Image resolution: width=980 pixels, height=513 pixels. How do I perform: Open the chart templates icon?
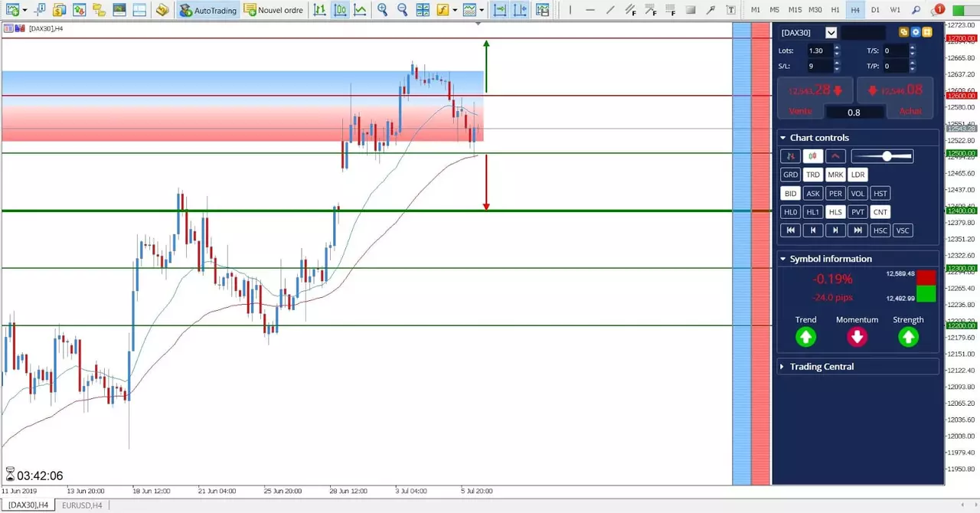pos(469,10)
